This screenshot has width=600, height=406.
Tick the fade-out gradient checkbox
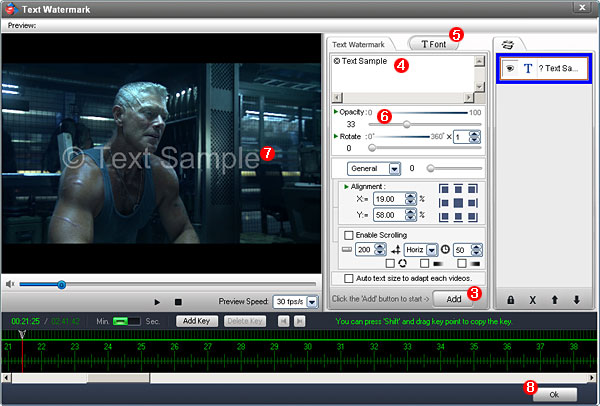click(x=462, y=264)
